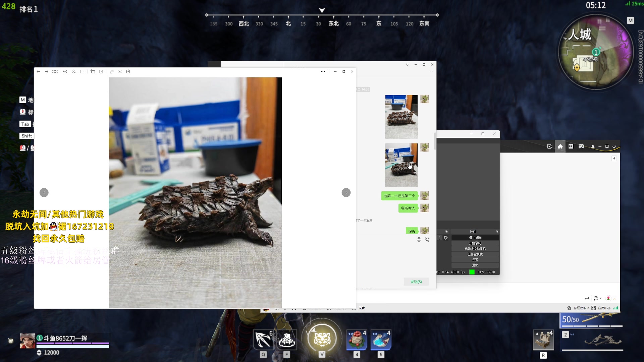644x362 pixels.
Task: Click the voice call phone icon
Action: [x=427, y=239]
